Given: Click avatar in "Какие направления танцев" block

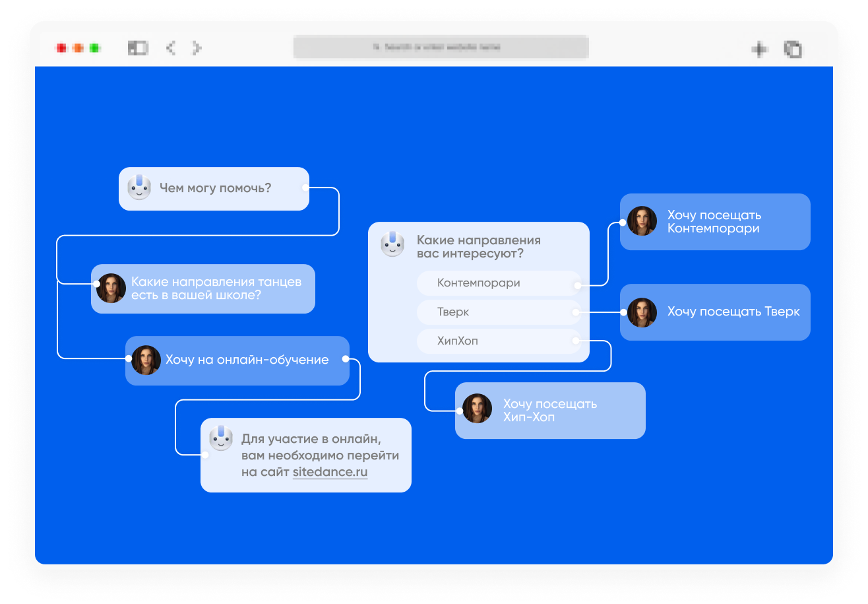Looking at the screenshot, I should click(x=111, y=288).
